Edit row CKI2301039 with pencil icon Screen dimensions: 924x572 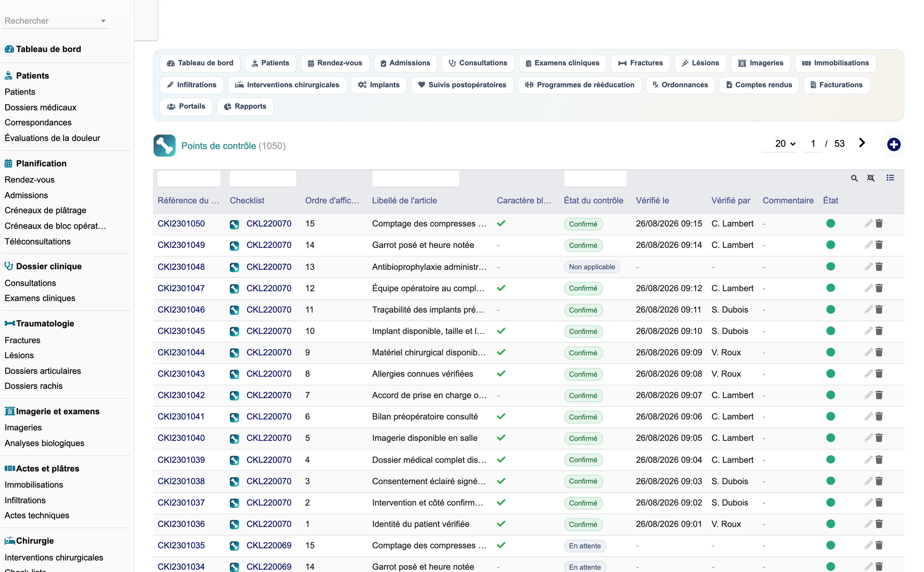(x=868, y=459)
